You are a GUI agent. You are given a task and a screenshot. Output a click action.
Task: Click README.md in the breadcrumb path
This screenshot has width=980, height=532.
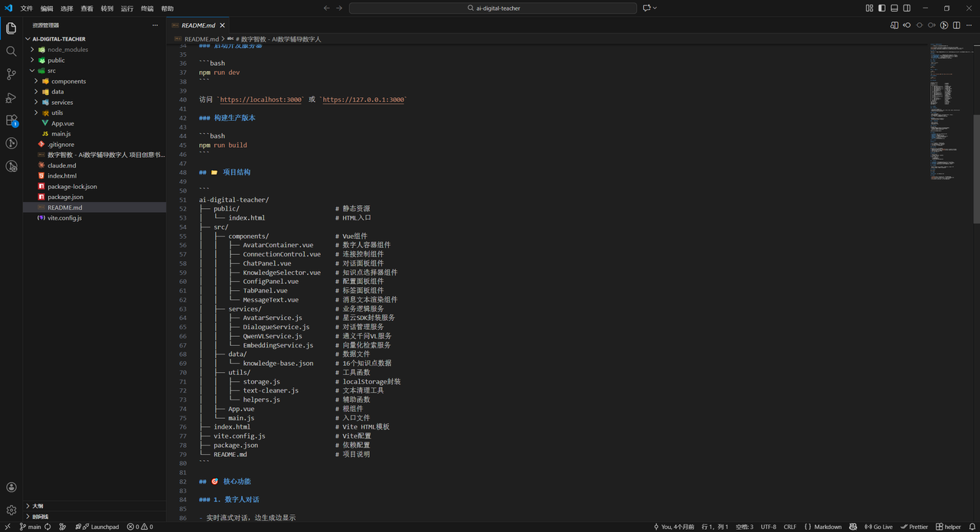(201, 38)
